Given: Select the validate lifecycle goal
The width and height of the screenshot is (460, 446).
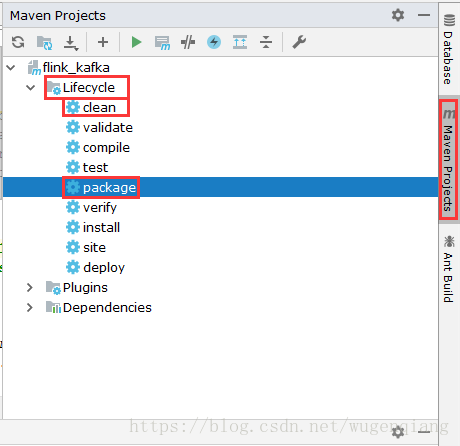Looking at the screenshot, I should (99, 128).
